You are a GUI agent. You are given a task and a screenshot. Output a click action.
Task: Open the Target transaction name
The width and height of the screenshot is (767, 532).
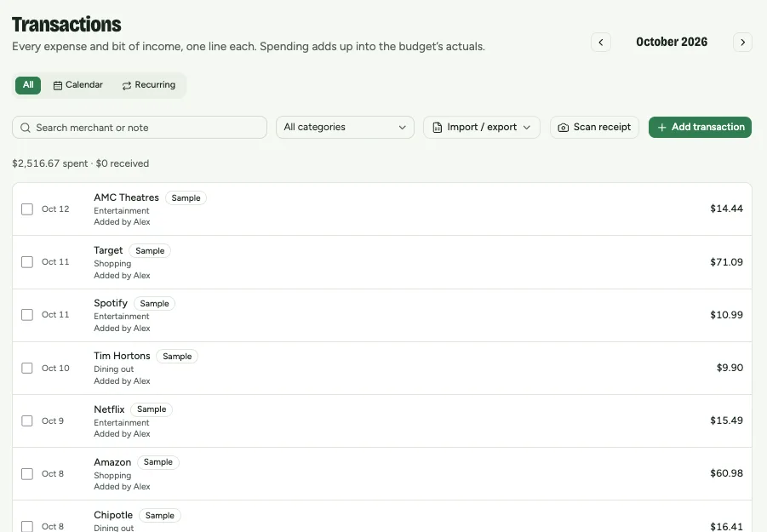click(108, 250)
